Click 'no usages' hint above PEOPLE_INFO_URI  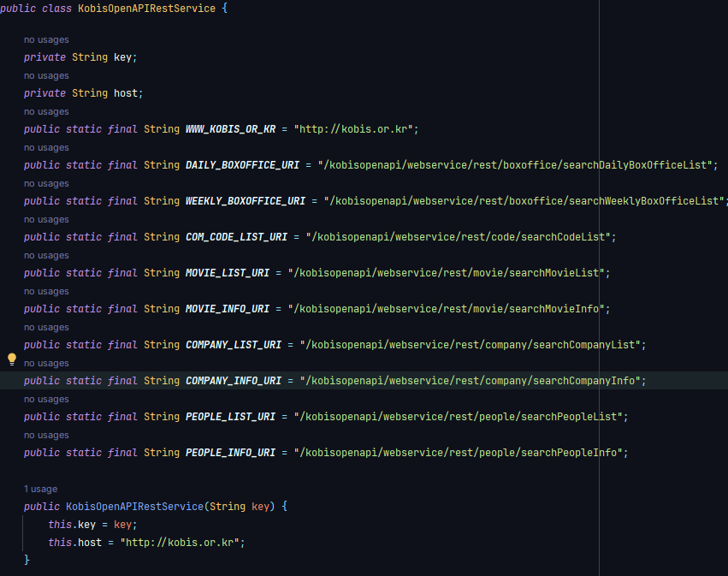(x=46, y=436)
